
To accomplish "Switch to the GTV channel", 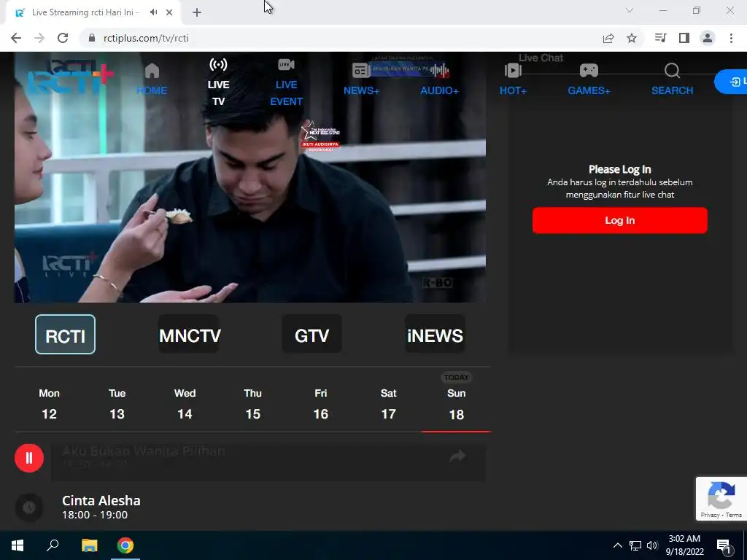I will point(312,334).
